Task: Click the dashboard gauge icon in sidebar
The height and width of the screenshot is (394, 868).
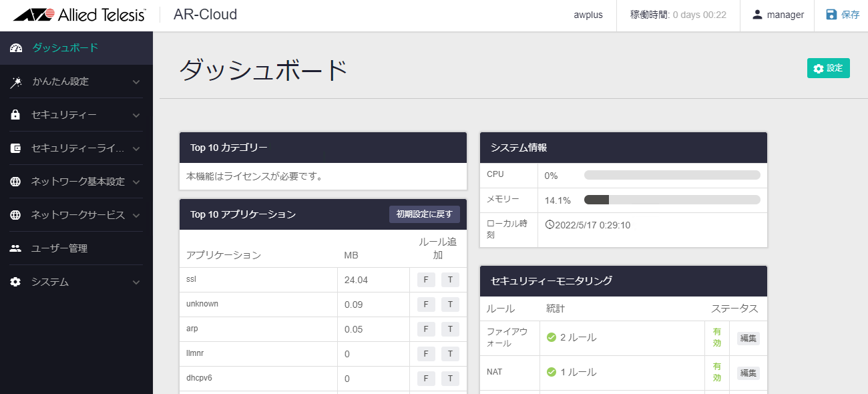Action: (x=16, y=48)
